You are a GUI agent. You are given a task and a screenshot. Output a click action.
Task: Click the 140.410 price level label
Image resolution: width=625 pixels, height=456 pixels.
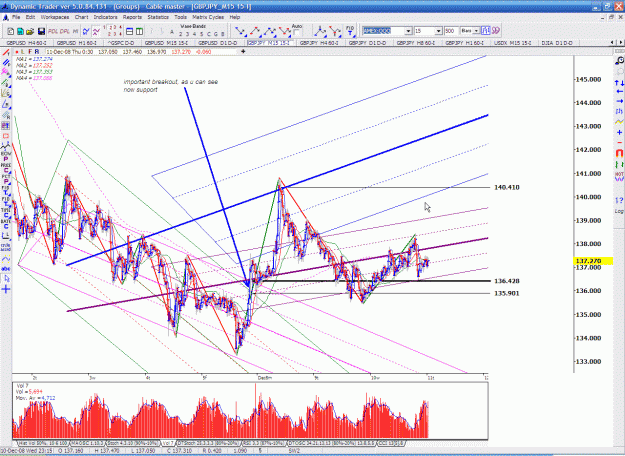(507, 187)
